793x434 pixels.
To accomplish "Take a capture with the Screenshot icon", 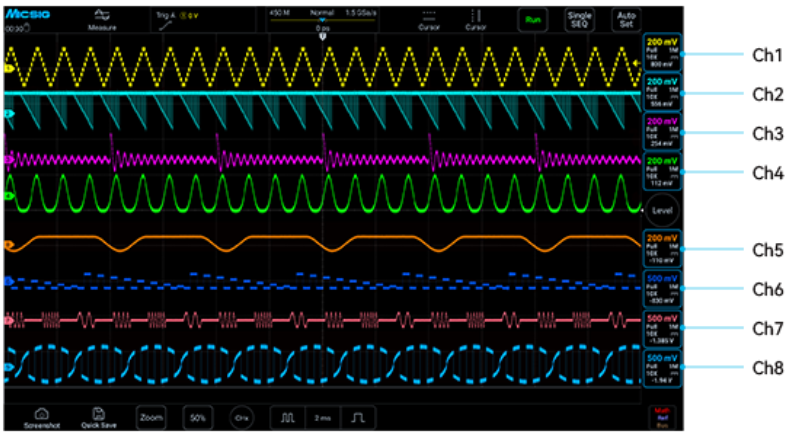I will (x=42, y=418).
